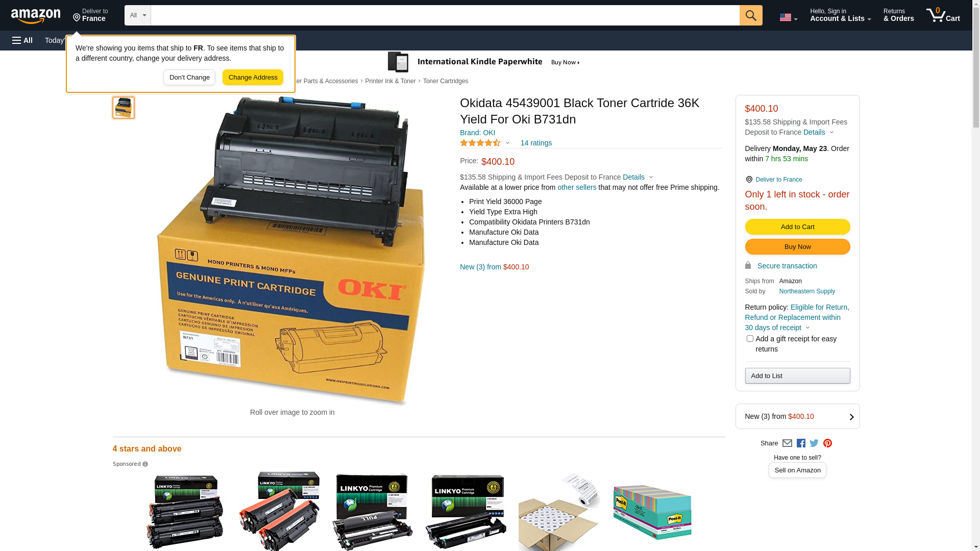
Task: Open the other sellers link
Action: (x=577, y=187)
